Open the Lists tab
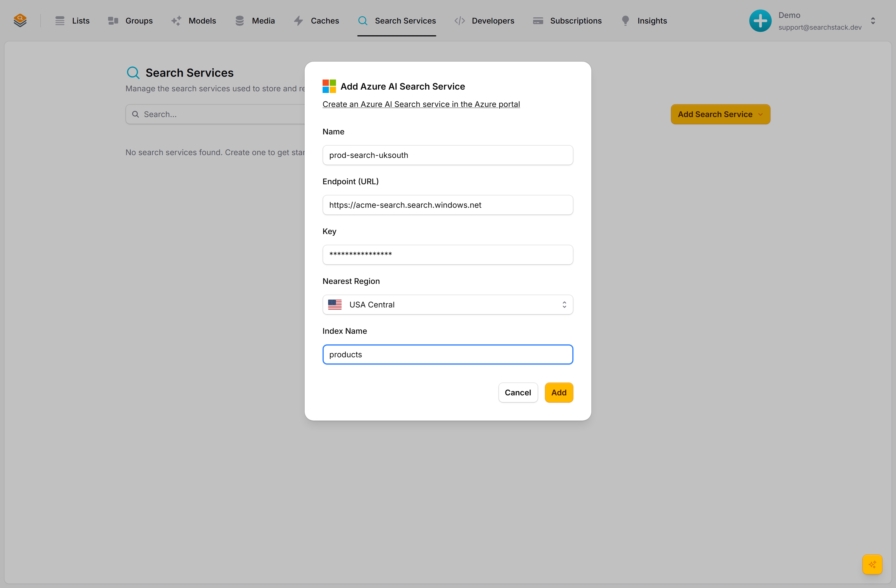 coord(72,21)
